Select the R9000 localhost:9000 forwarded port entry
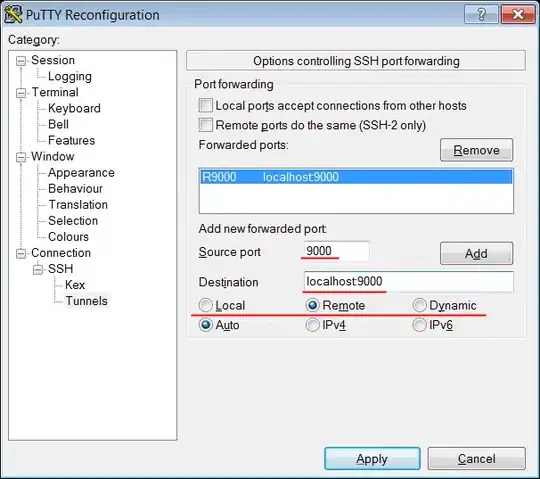Image resolution: width=540 pixels, height=479 pixels. click(x=356, y=177)
